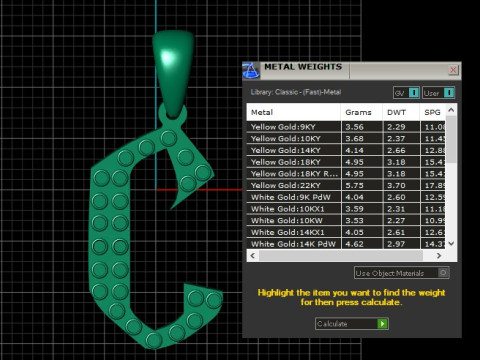Select the White Gold:9K PdW row

tap(346, 197)
